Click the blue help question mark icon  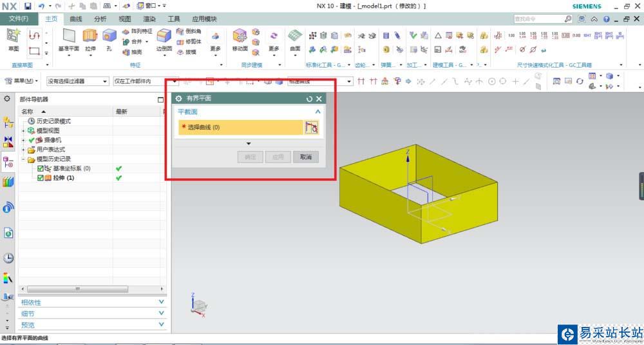click(x=607, y=19)
